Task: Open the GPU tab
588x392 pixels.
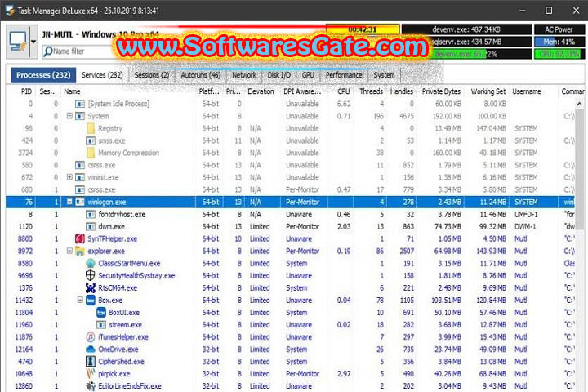Action: [x=308, y=75]
